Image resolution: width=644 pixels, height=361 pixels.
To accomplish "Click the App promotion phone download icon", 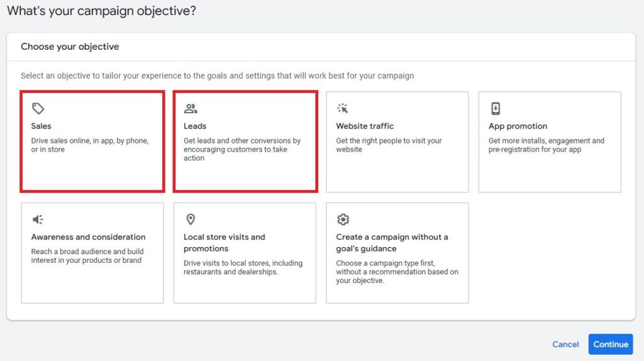I will (496, 108).
